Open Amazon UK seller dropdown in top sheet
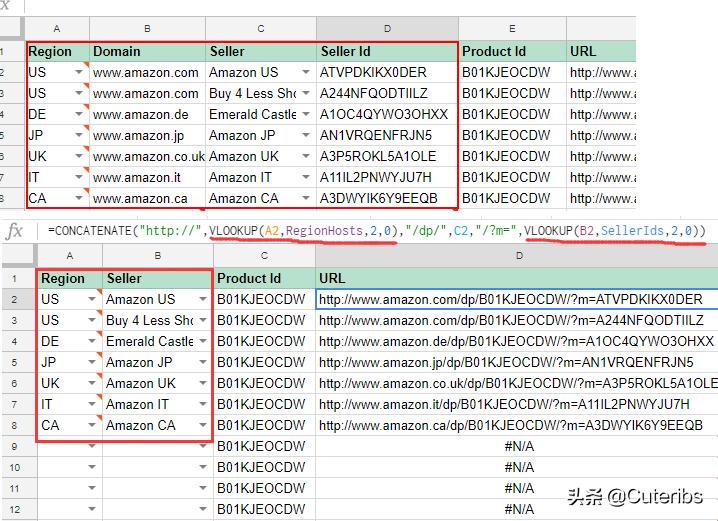The height and width of the screenshot is (521, 718). click(x=306, y=156)
